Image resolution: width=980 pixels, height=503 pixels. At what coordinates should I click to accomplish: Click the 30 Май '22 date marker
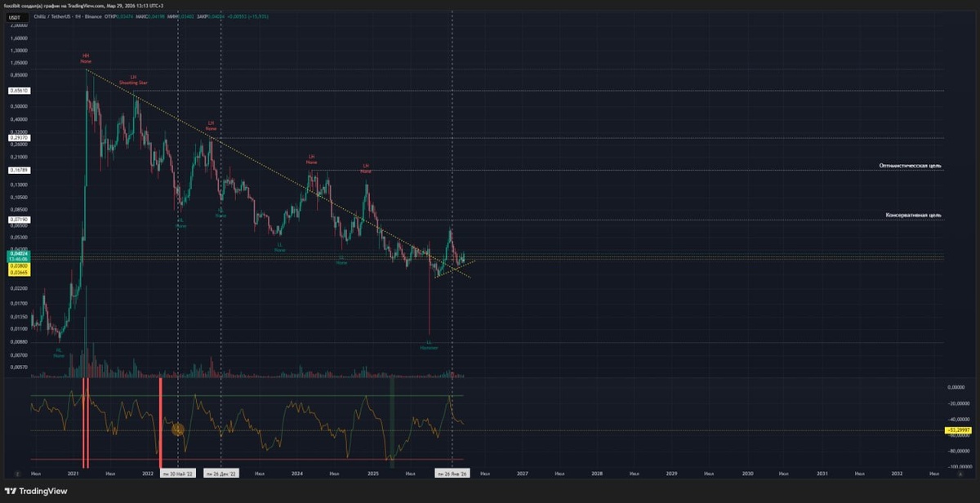coord(178,473)
